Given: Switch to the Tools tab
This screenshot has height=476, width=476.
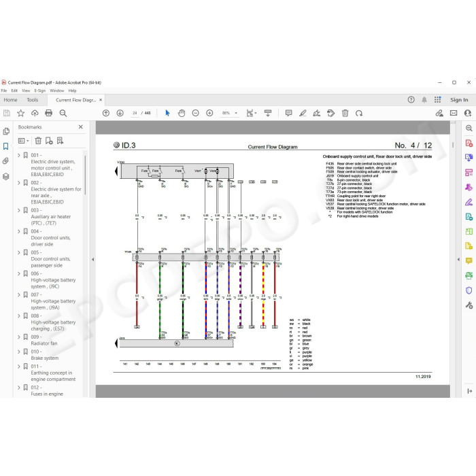Looking at the screenshot, I should (32, 100).
